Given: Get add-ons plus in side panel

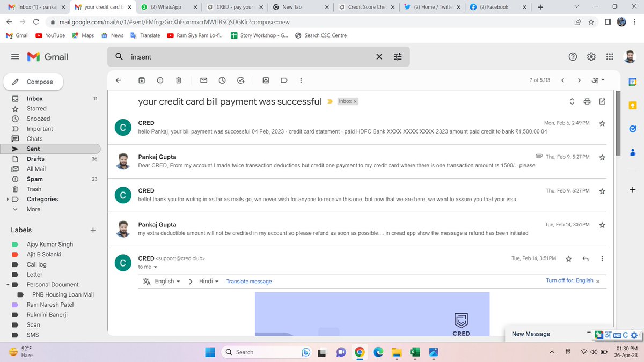Looking at the screenshot, I should (x=633, y=189).
